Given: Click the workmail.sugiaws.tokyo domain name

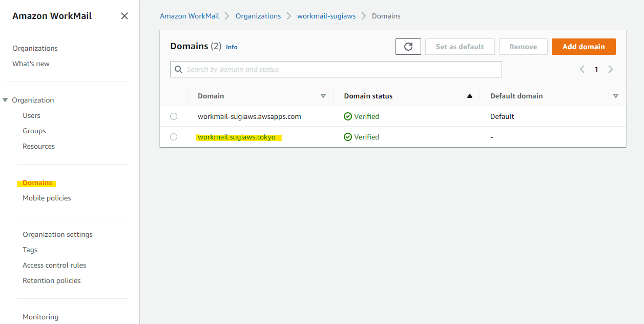Looking at the screenshot, I should point(237,137).
